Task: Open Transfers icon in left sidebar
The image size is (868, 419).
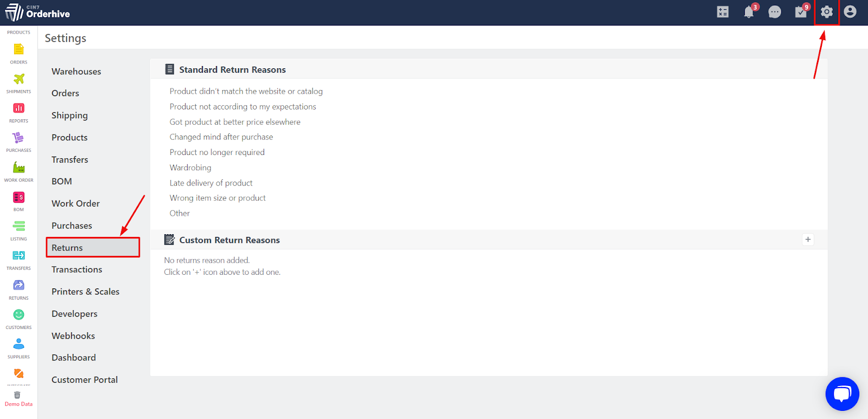Action: (18, 255)
